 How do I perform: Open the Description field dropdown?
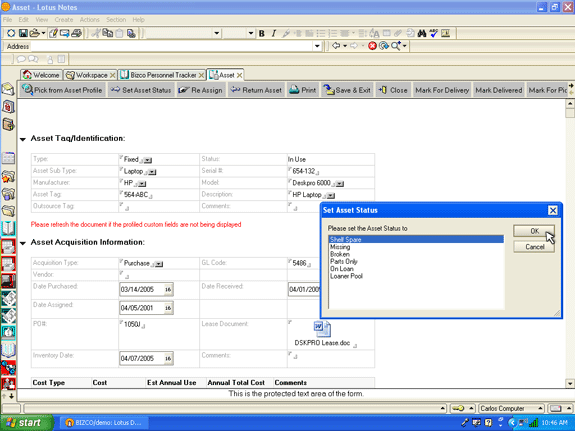pyautogui.click(x=331, y=196)
